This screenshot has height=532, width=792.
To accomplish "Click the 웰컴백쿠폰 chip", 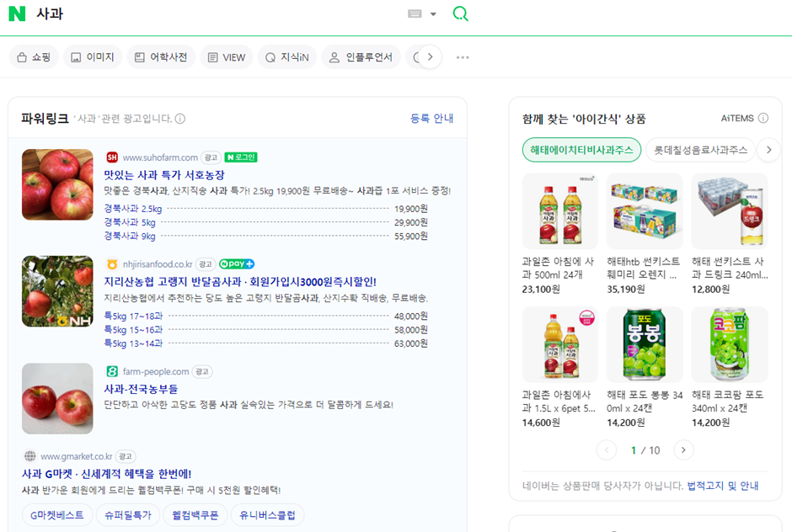I will tap(195, 515).
